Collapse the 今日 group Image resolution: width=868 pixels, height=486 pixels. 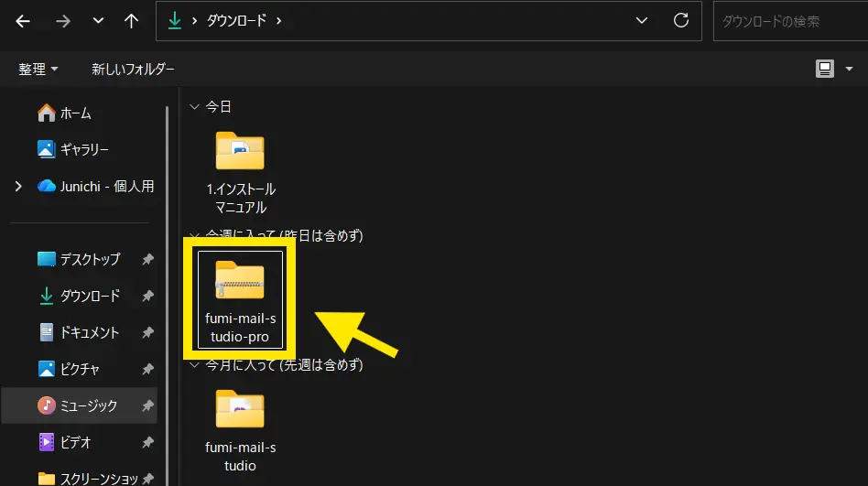coord(193,107)
